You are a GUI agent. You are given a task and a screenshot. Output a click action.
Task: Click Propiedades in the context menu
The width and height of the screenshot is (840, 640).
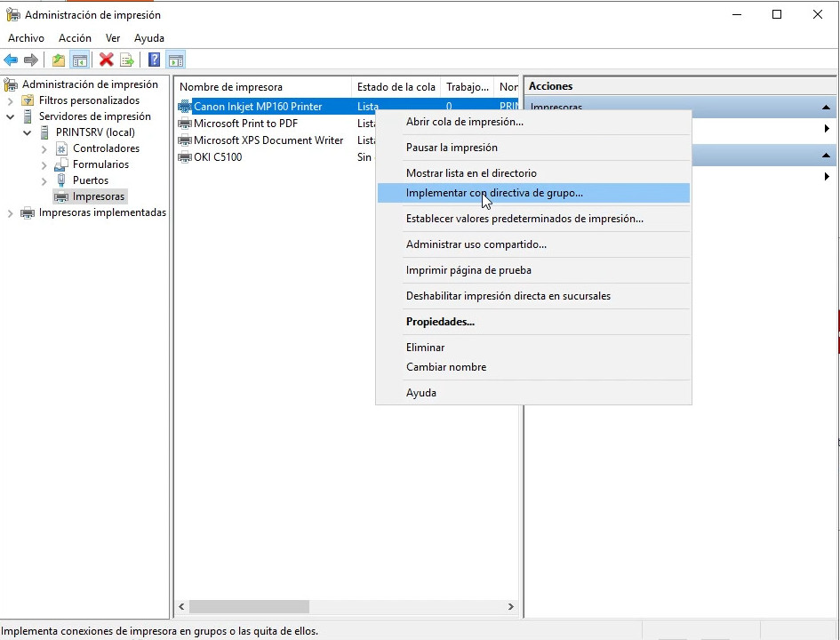point(440,322)
